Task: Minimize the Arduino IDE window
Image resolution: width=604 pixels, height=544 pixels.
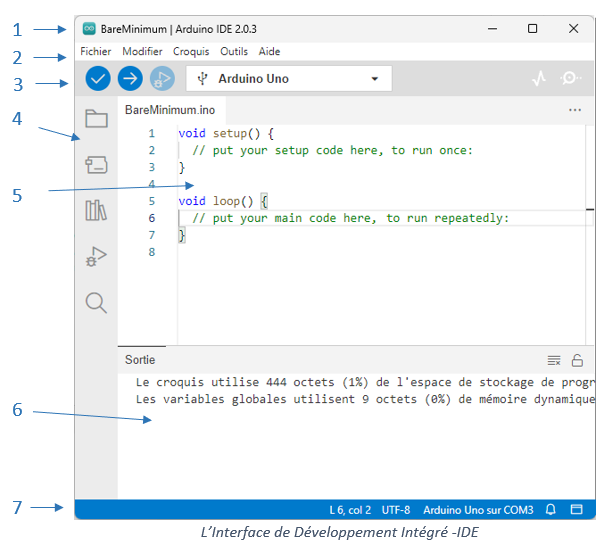Action: [492, 29]
